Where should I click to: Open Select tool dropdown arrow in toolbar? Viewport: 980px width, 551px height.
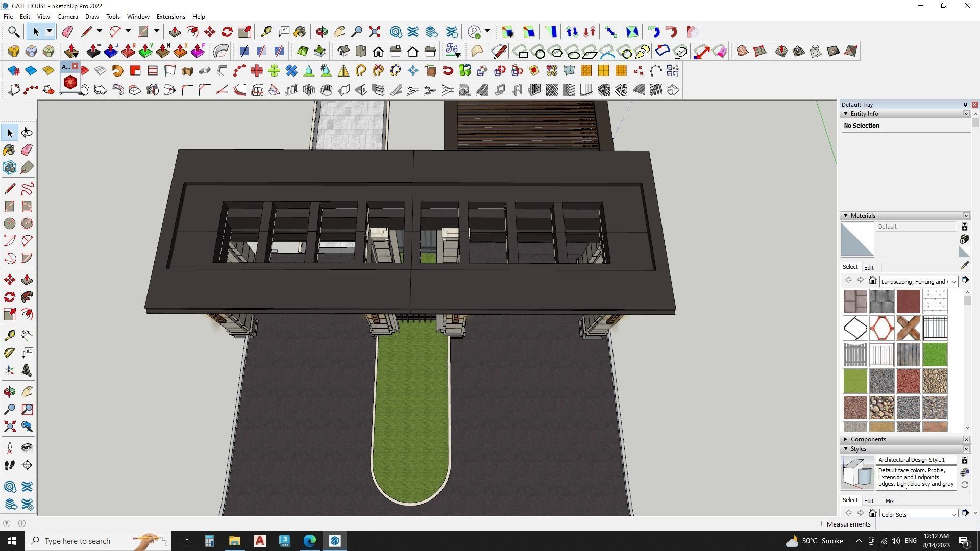(x=50, y=32)
